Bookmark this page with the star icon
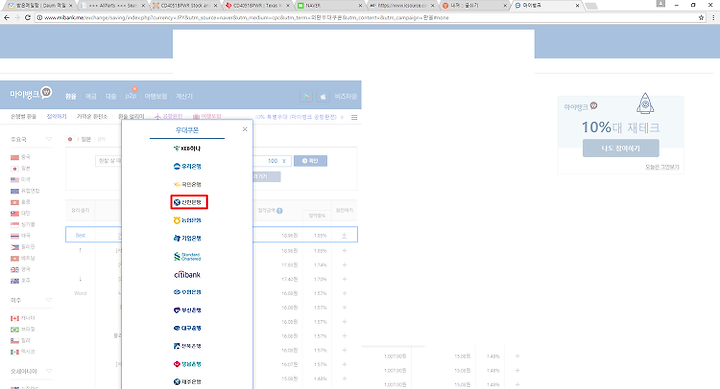This screenshot has height=389, width=720. point(701,17)
